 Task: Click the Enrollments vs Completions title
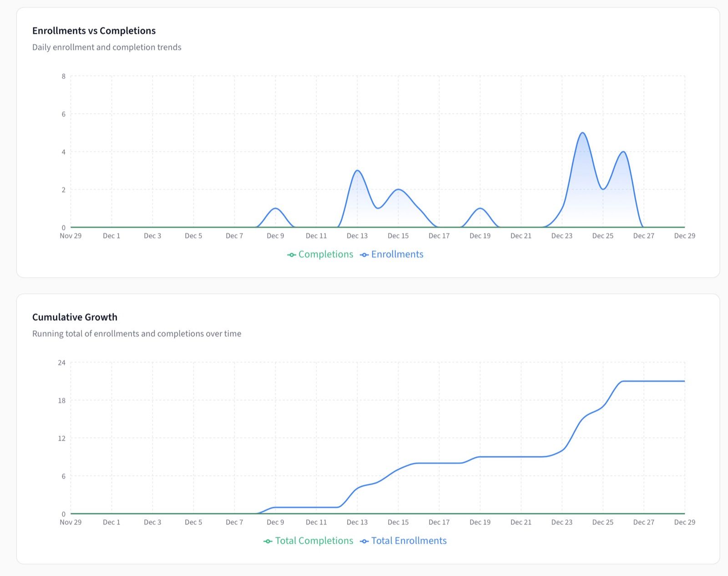coord(93,30)
